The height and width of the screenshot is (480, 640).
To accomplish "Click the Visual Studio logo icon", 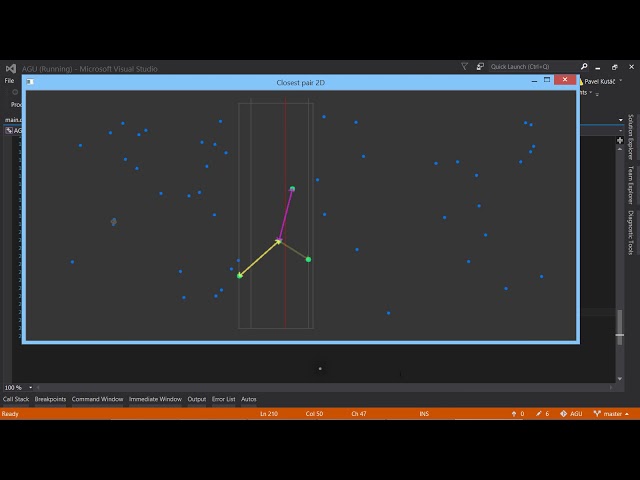I will tap(11, 69).
